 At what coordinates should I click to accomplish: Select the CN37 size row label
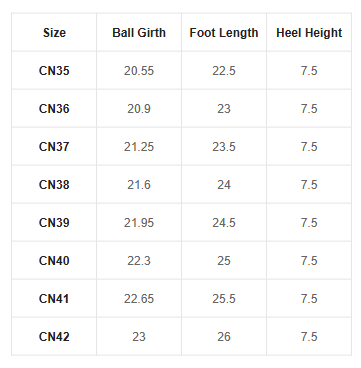[54, 147]
